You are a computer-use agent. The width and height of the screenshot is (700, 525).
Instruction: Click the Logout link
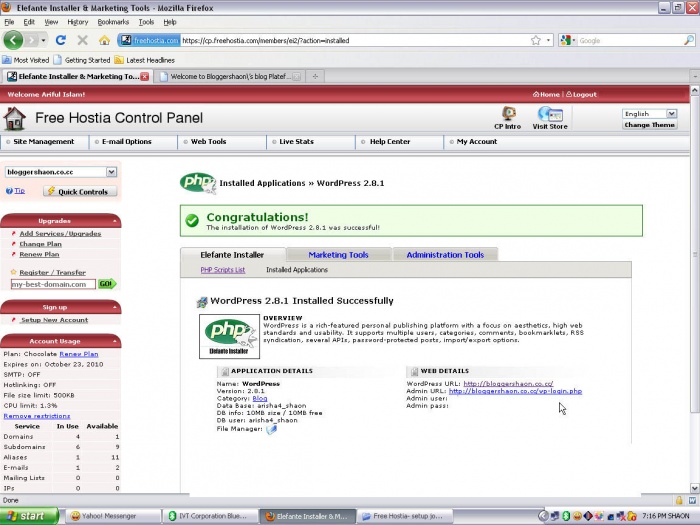click(581, 94)
